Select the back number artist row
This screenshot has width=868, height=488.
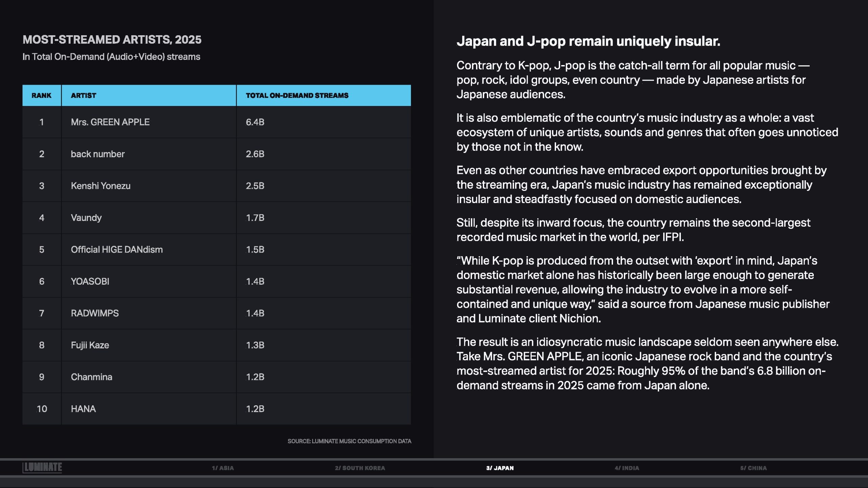pos(98,154)
